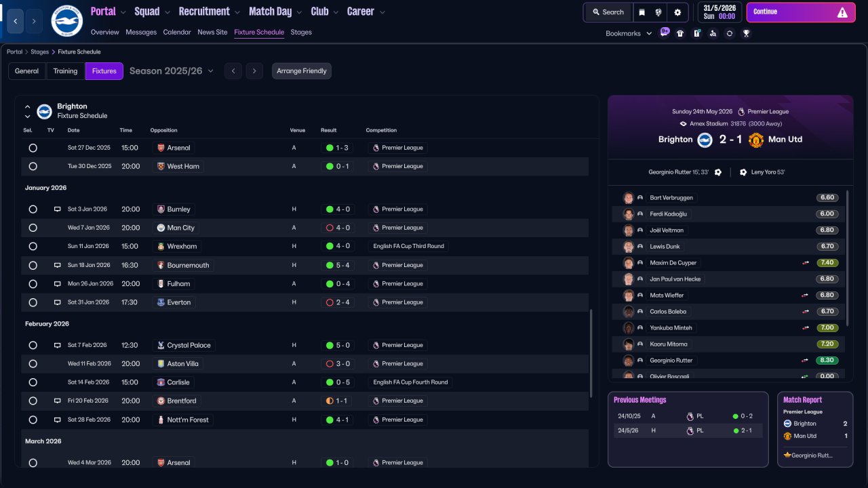868x488 pixels.
Task: Switch to the Calendar tab
Action: click(x=177, y=32)
